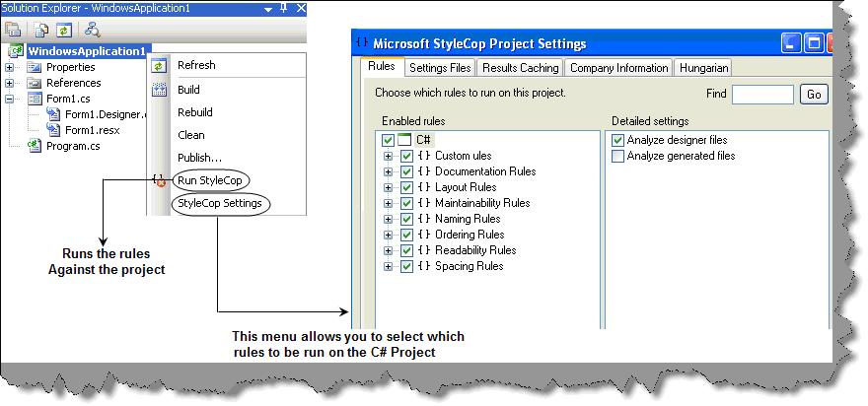The image size is (868, 406).
Task: Disable the Naming Rules checkbox
Action: click(x=406, y=219)
